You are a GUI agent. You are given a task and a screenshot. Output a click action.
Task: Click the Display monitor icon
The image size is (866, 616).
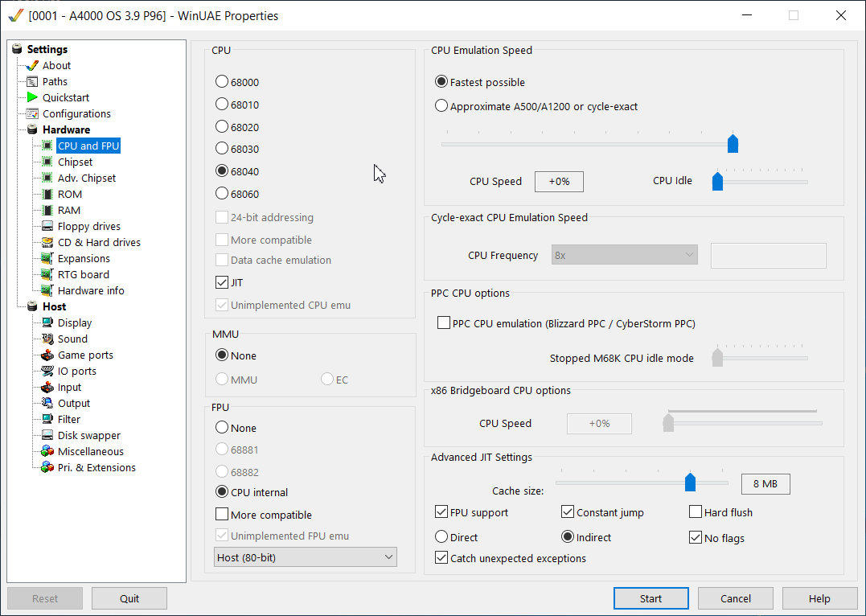(x=47, y=322)
